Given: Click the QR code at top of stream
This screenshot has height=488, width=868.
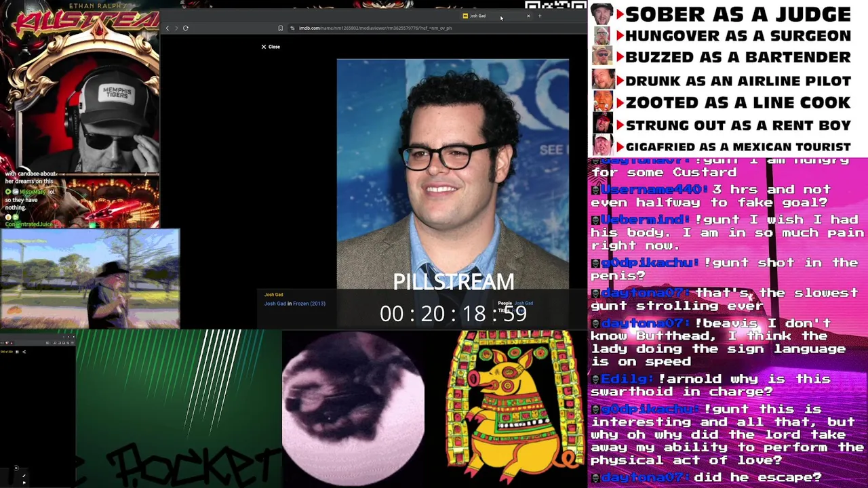Looking at the screenshot, I should [555, 6].
